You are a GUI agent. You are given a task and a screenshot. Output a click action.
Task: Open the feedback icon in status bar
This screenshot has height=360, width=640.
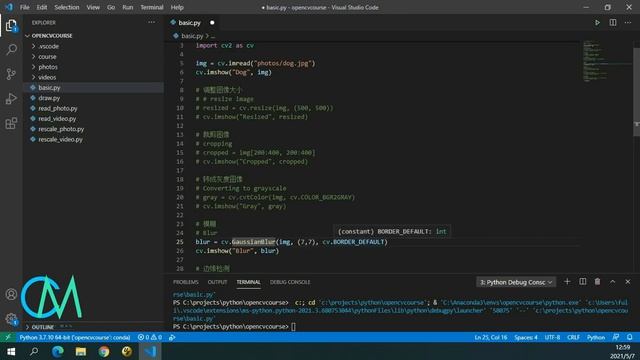coord(616,337)
